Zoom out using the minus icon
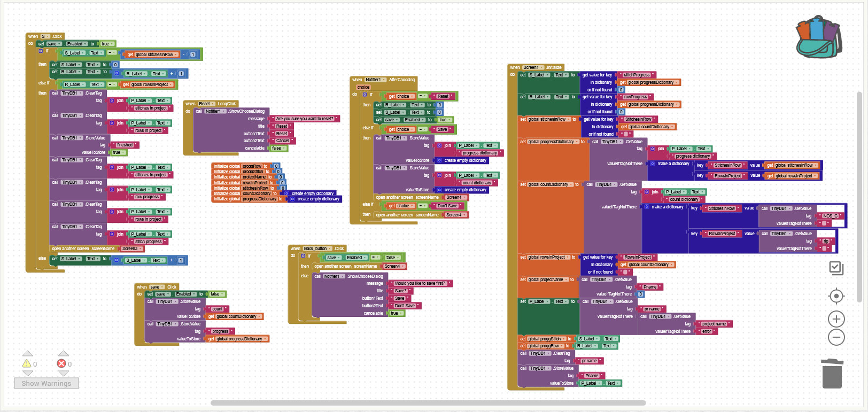 coord(836,337)
